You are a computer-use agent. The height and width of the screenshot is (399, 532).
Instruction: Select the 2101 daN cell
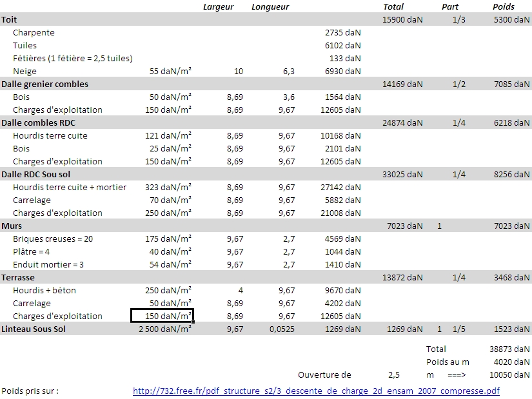point(342,149)
